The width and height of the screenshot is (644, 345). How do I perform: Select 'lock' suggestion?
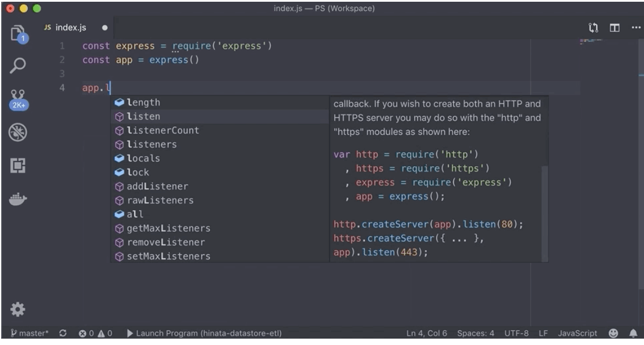(220, 172)
